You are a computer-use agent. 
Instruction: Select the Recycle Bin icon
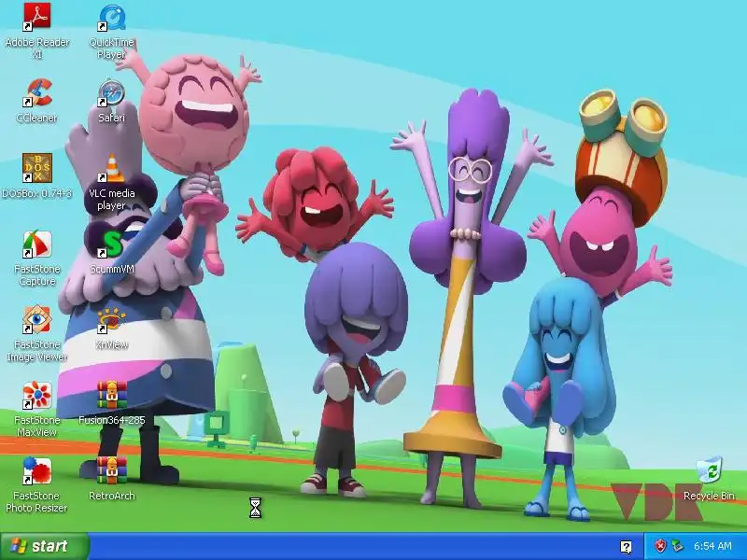(x=709, y=470)
